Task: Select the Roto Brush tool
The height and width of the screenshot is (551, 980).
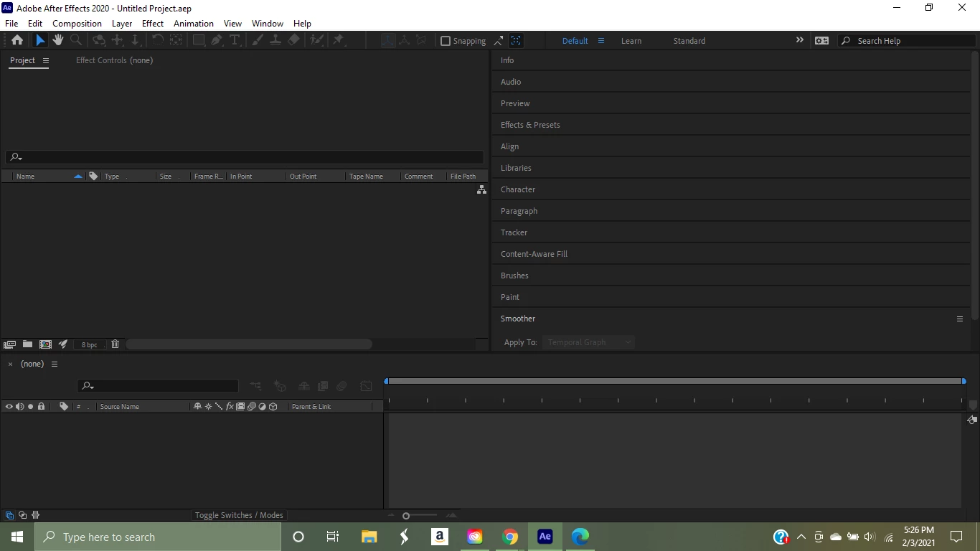Action: tap(317, 41)
